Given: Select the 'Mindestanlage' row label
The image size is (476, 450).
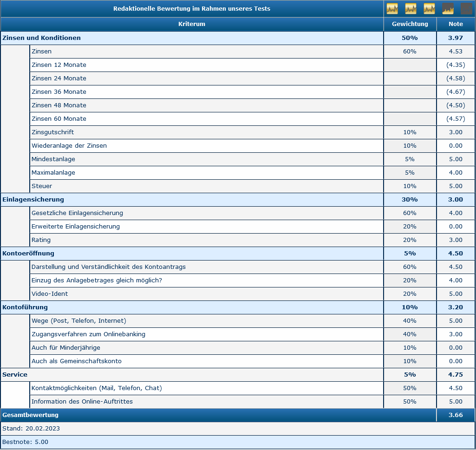Looking at the screenshot, I should click(53, 159).
